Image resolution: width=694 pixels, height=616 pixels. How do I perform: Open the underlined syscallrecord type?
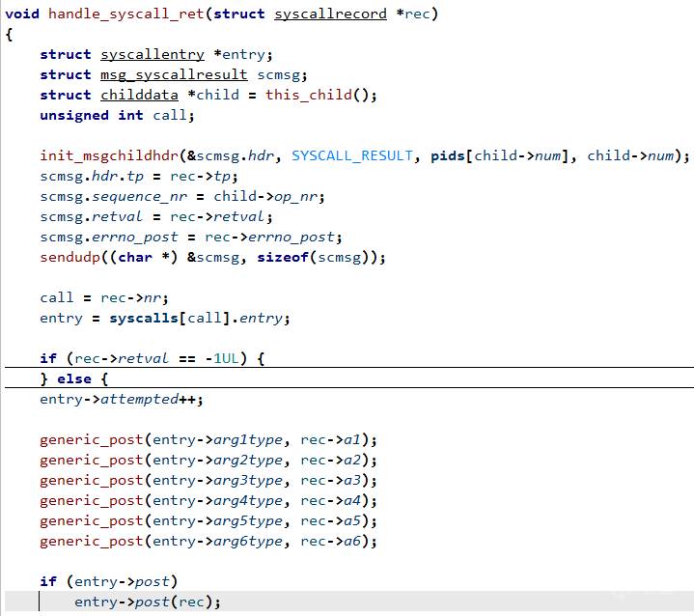click(x=330, y=14)
